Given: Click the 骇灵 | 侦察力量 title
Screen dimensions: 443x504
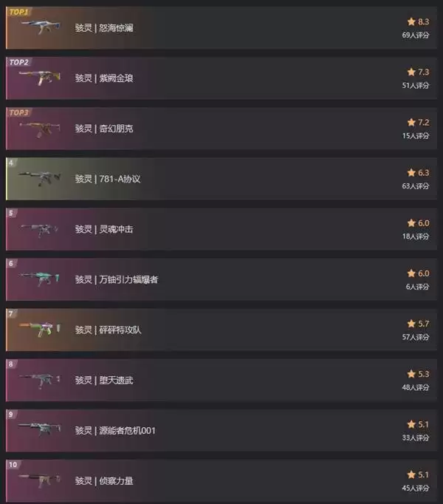Looking at the screenshot, I should (104, 481).
